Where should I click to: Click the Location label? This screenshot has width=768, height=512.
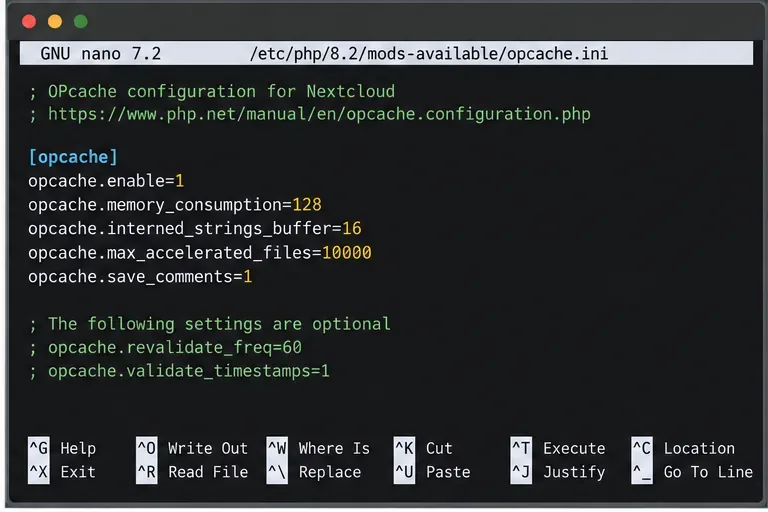(x=699, y=448)
